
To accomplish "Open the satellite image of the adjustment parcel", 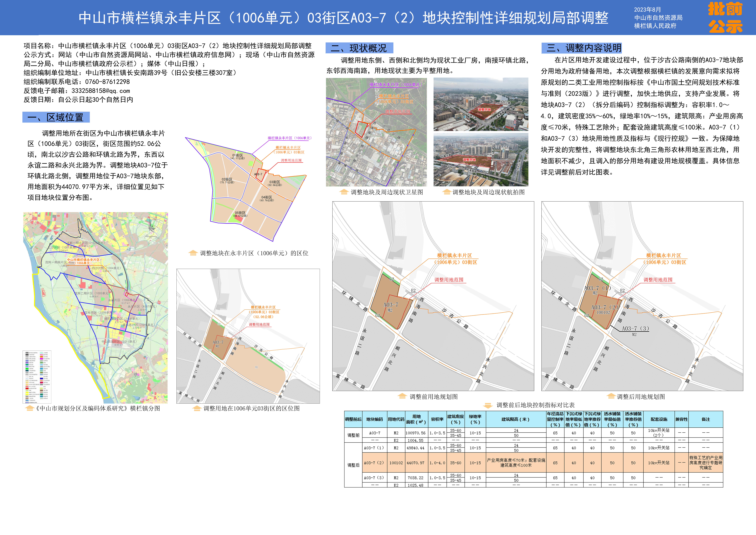I will click(x=376, y=132).
